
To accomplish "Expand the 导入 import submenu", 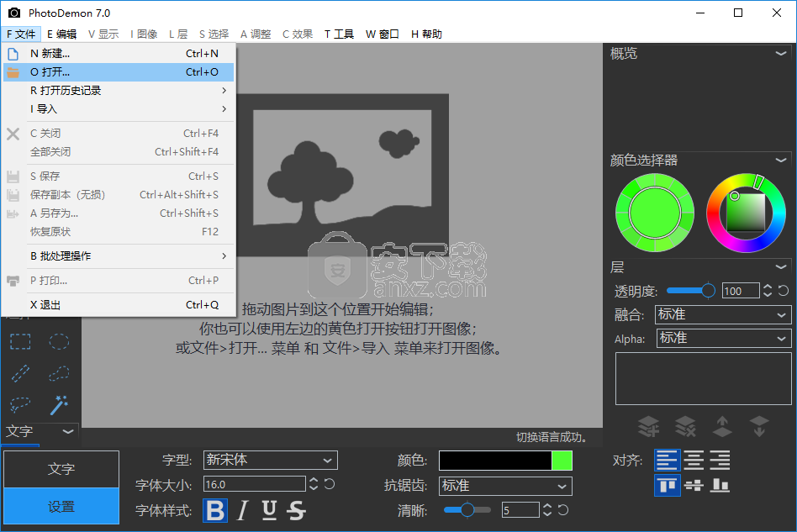I will tap(119, 108).
